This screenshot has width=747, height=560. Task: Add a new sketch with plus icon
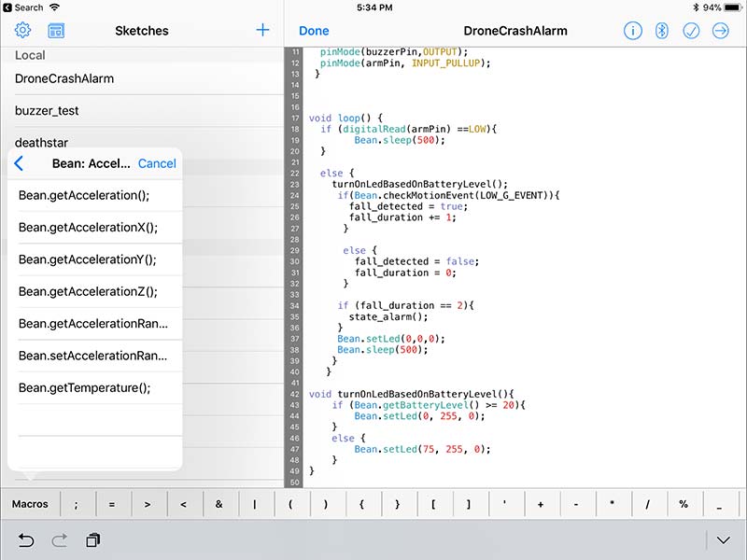(x=262, y=30)
